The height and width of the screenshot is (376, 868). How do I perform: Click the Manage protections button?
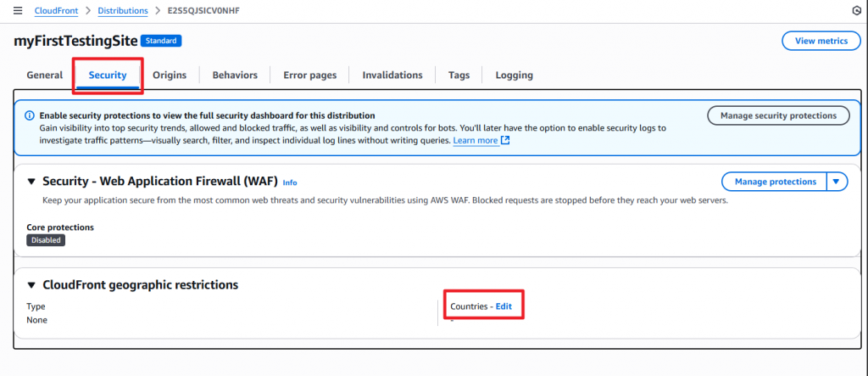[775, 182]
